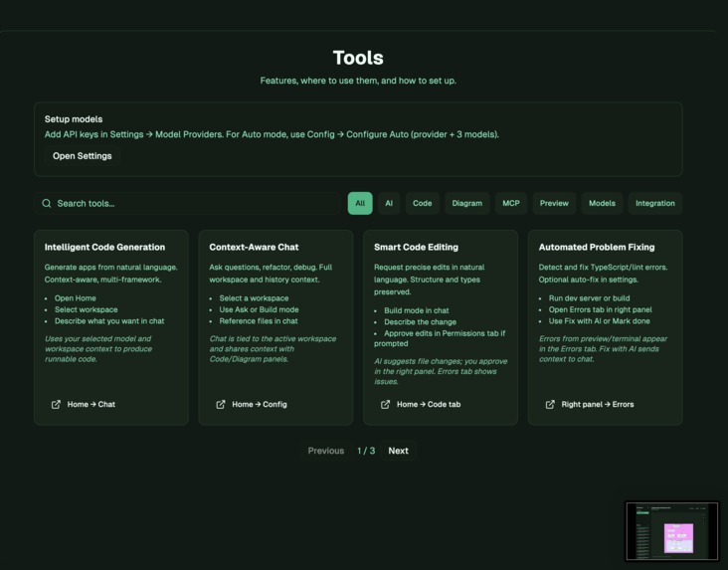Click the 'Features, where to use them' subtitle

pos(358,81)
